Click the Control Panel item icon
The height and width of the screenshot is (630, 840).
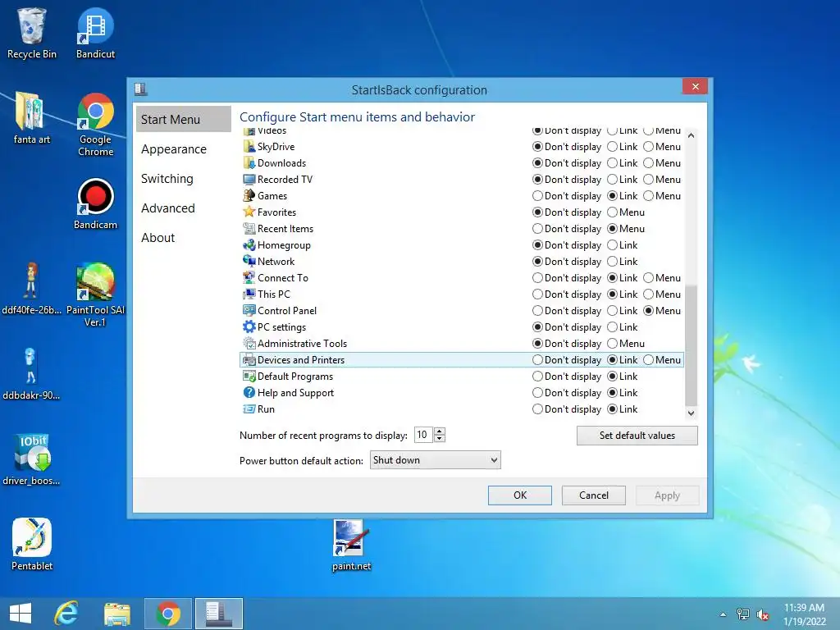pos(249,310)
